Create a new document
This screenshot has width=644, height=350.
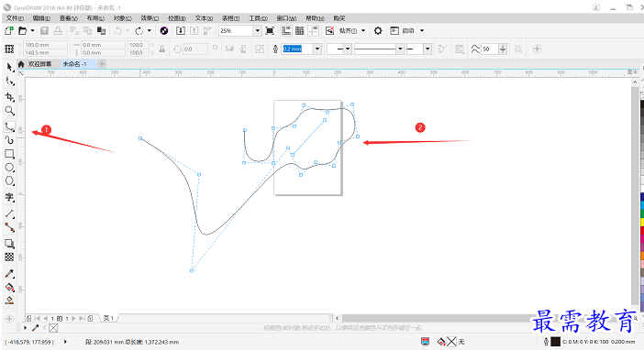(9, 31)
